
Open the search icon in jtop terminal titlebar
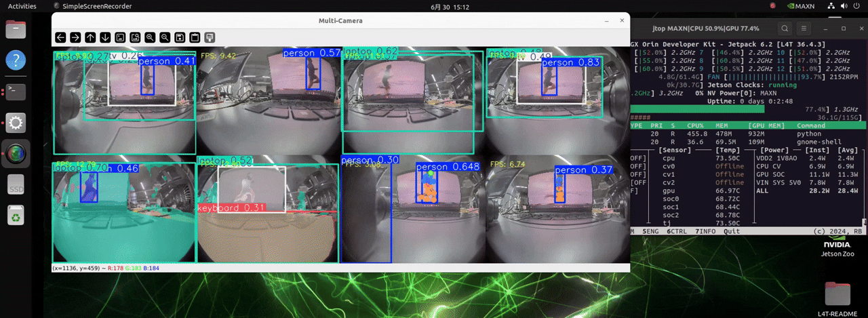click(785, 28)
